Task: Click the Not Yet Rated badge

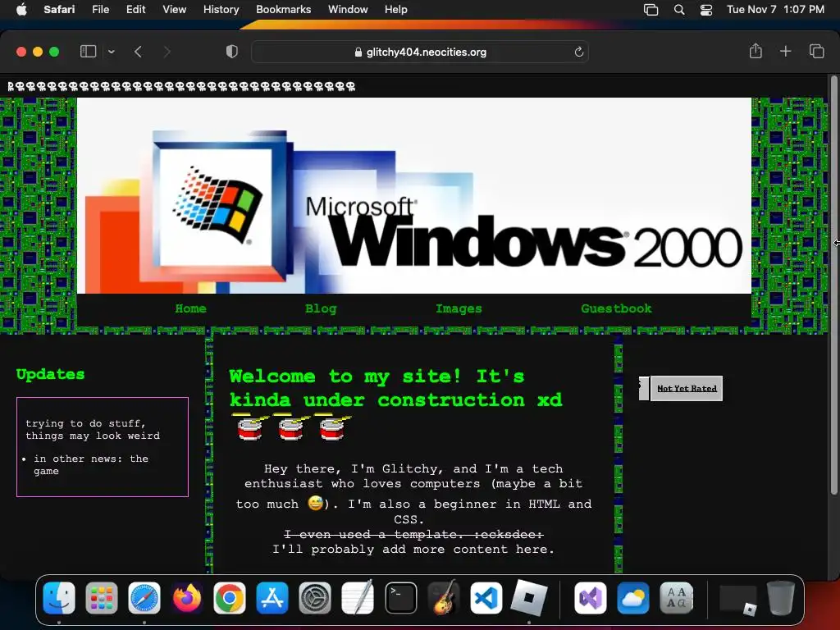Action: coord(687,388)
